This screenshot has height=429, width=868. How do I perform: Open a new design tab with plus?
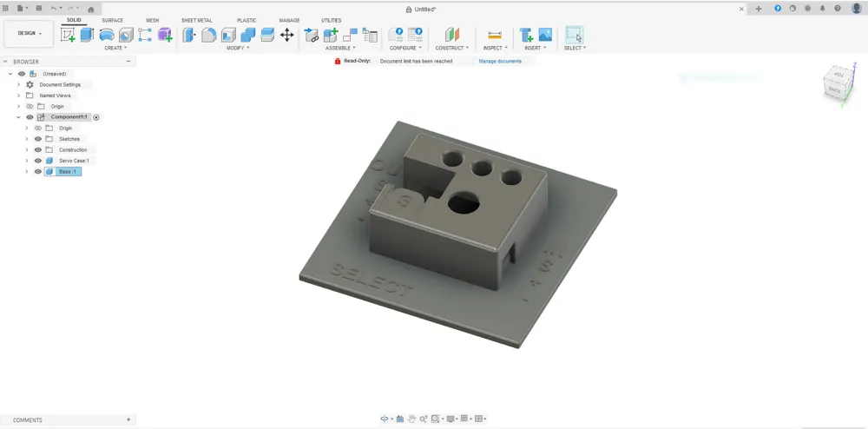[x=759, y=9]
